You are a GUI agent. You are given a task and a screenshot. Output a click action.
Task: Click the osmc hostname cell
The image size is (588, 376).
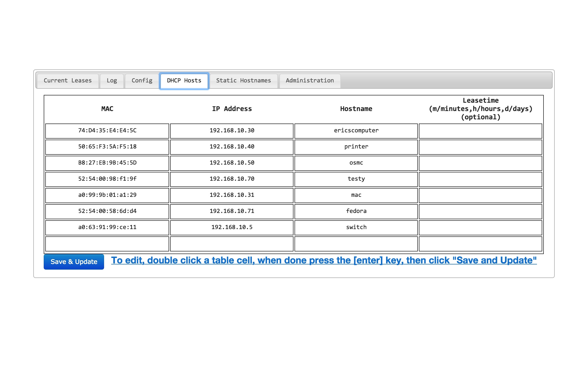356,163
